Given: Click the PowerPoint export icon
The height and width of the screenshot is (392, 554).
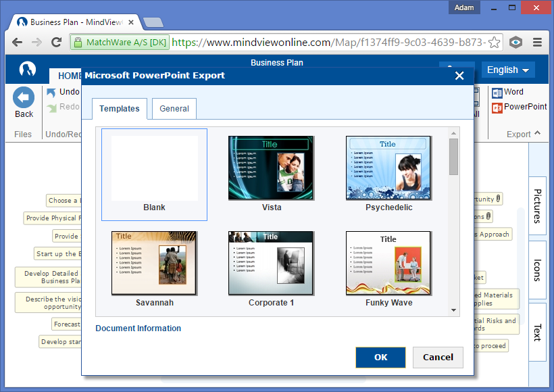Looking at the screenshot, I should point(497,108).
